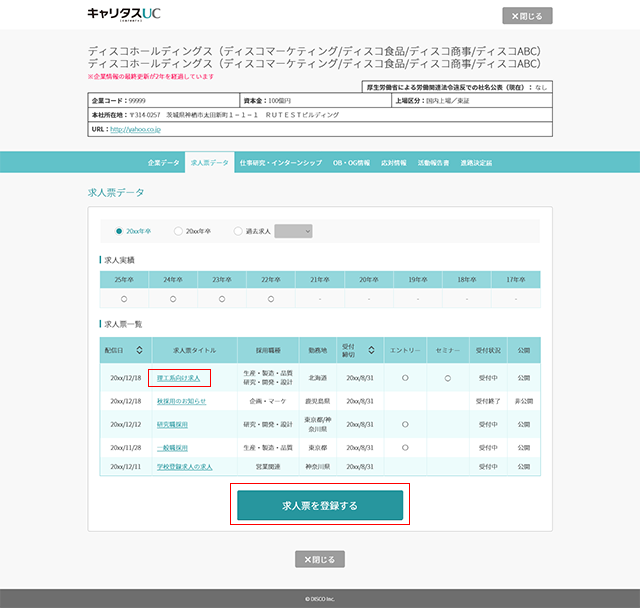The width and height of the screenshot is (640, 608).
Task: Click the circle mark under 25年卒
Action: coord(124,299)
